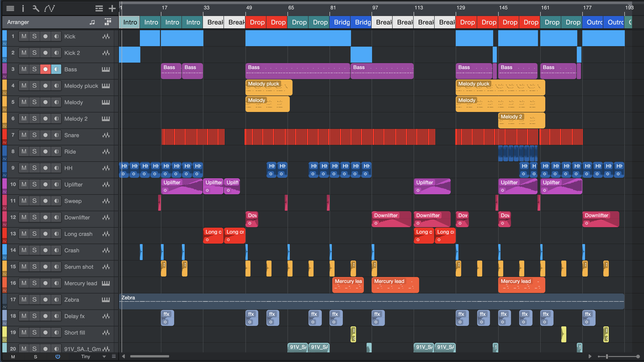The width and height of the screenshot is (644, 362).
Task: Toggle monitor on the Bass track
Action: 56,69
